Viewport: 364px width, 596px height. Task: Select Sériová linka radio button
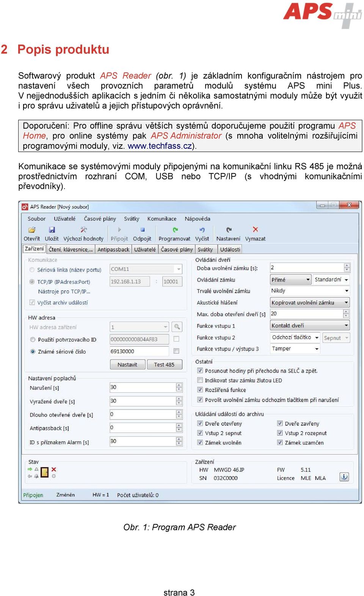click(32, 270)
